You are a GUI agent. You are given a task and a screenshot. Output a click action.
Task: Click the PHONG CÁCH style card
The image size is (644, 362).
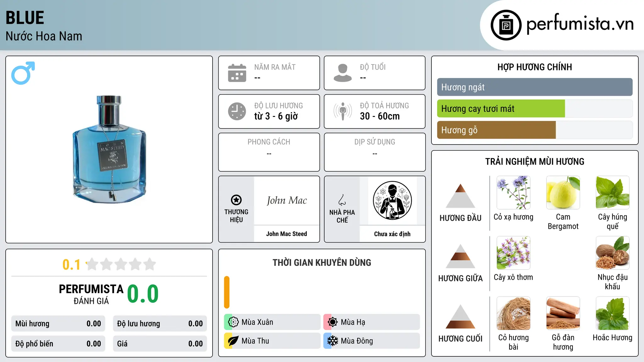point(269,152)
